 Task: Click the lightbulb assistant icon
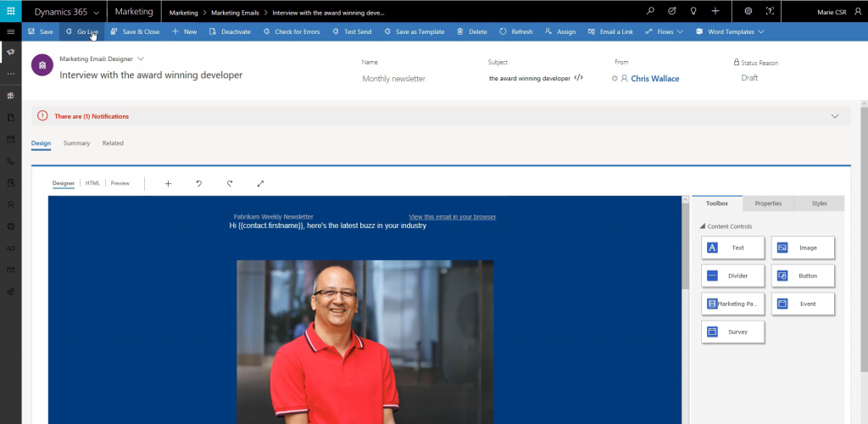click(x=693, y=11)
